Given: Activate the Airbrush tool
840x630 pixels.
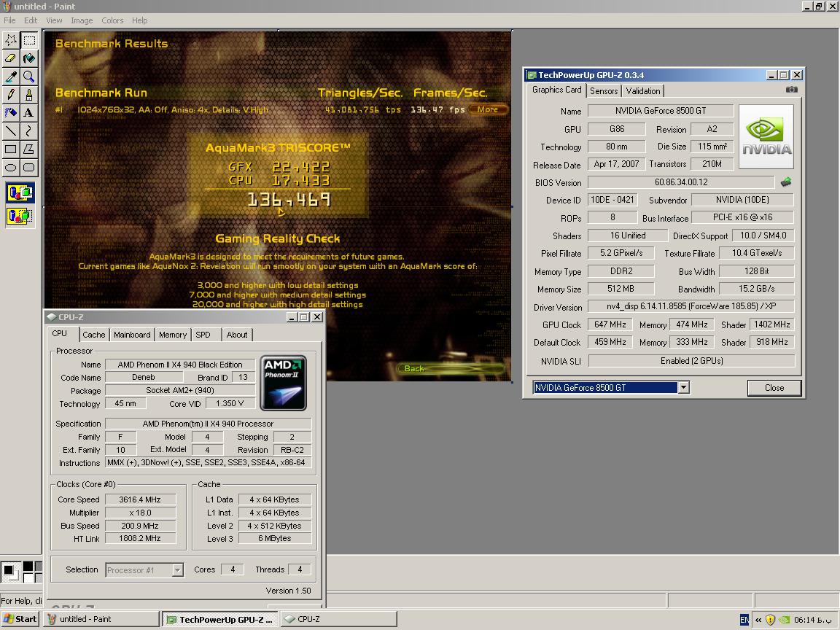Looking at the screenshot, I should 11,113.
